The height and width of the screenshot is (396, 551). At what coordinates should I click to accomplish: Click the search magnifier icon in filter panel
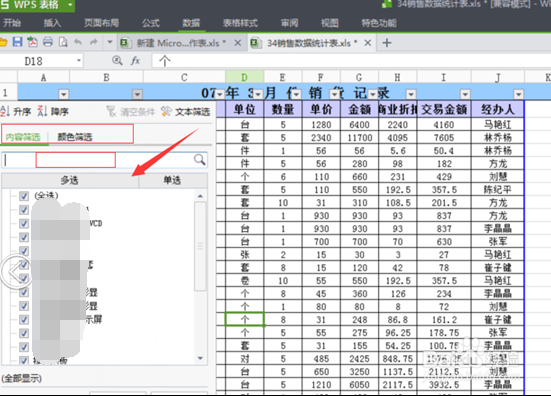coord(200,160)
